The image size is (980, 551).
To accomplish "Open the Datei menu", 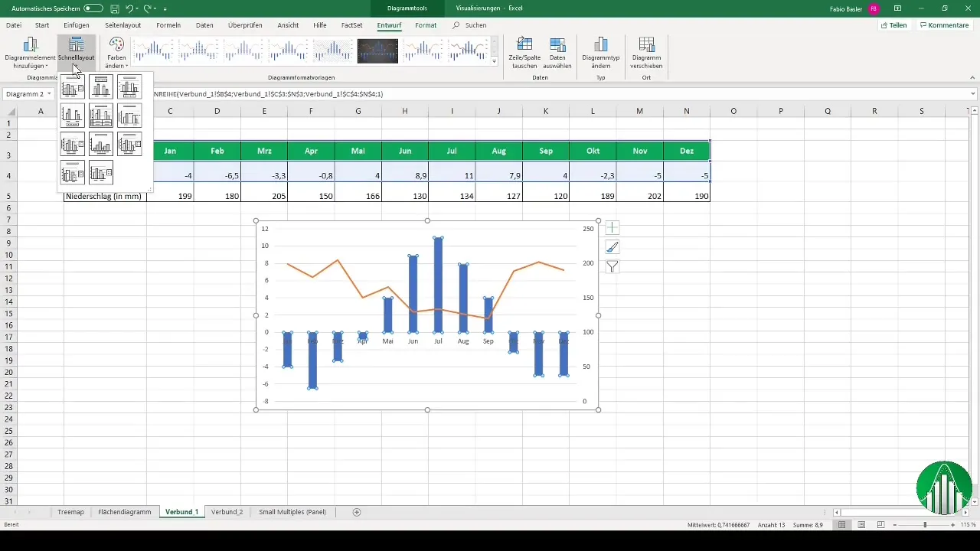I will pos(14,25).
